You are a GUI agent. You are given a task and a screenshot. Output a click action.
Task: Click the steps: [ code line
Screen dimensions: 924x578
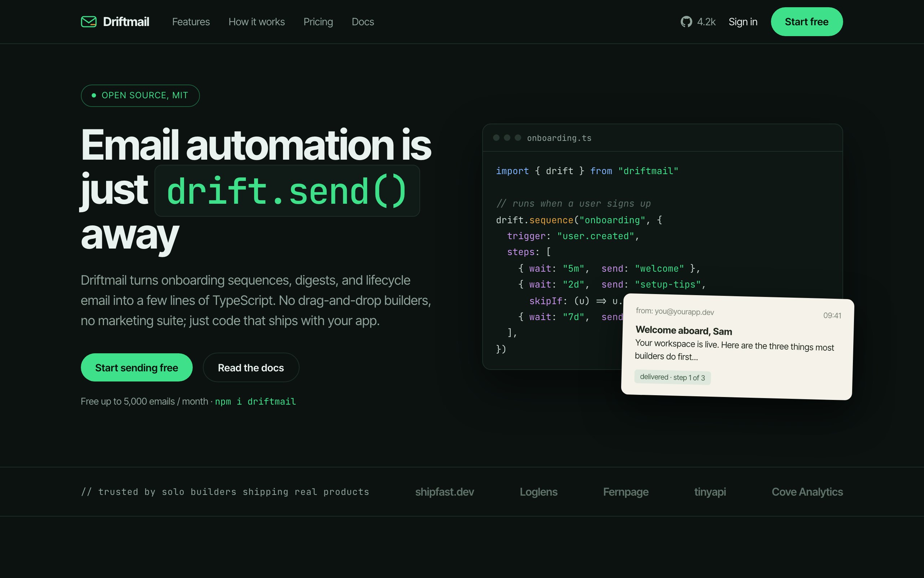tap(529, 252)
